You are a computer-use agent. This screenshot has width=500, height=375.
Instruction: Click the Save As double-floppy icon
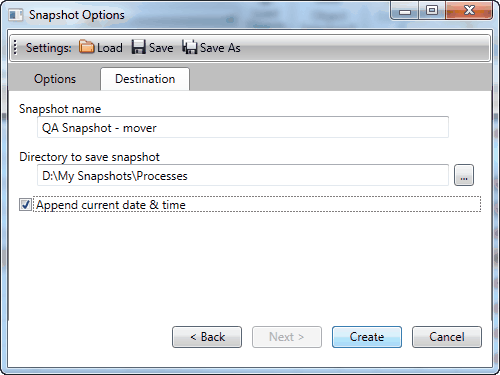[190, 47]
